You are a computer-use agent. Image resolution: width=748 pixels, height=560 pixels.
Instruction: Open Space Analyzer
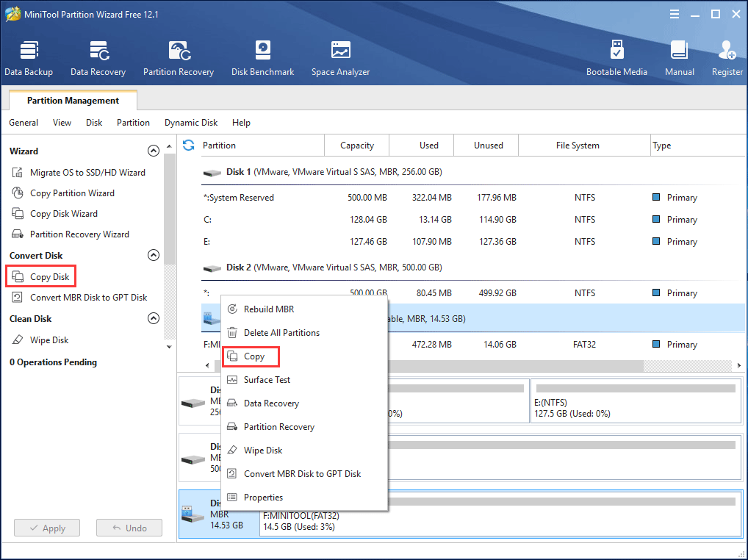[341, 58]
